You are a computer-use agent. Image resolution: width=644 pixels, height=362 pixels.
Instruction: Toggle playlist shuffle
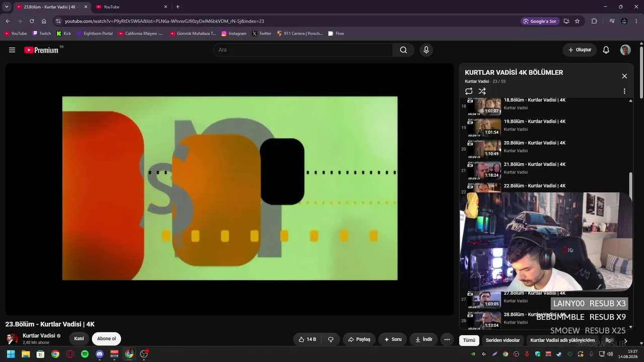tap(482, 91)
